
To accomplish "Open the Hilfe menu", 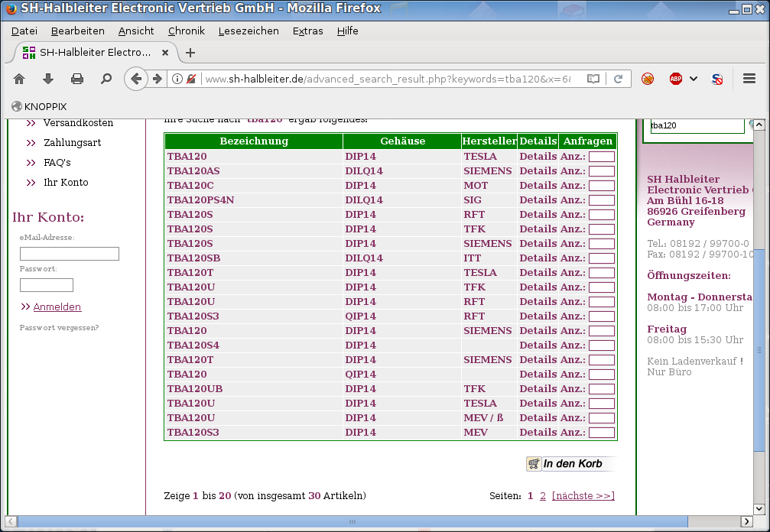I will (x=348, y=31).
